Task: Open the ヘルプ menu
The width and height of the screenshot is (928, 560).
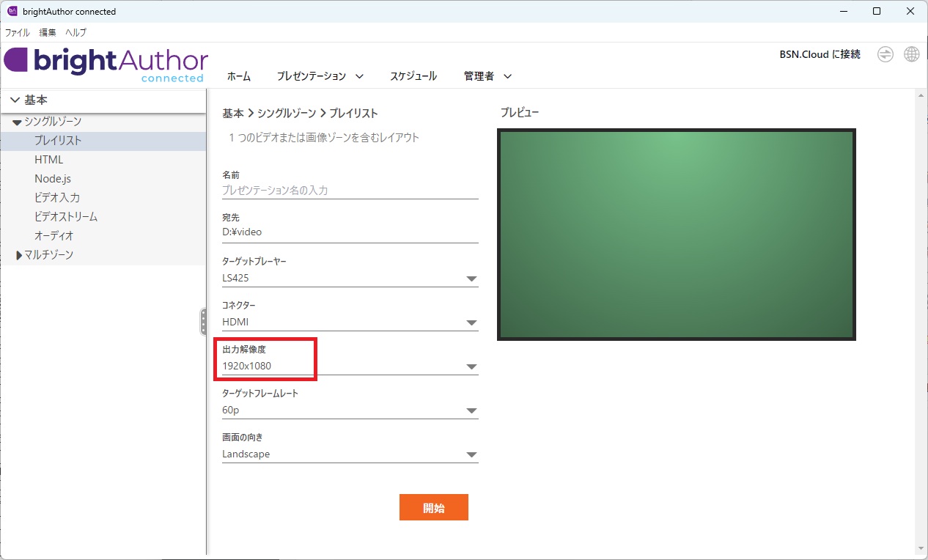Action: [x=76, y=32]
